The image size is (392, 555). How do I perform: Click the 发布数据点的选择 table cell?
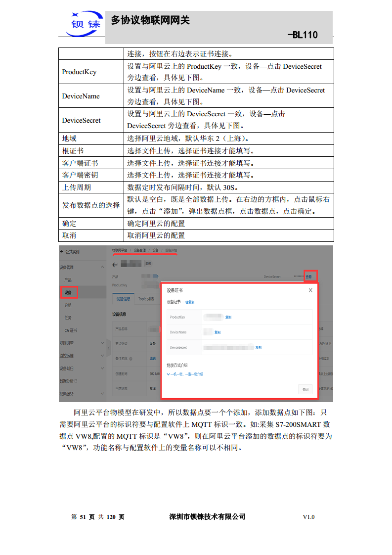91,205
